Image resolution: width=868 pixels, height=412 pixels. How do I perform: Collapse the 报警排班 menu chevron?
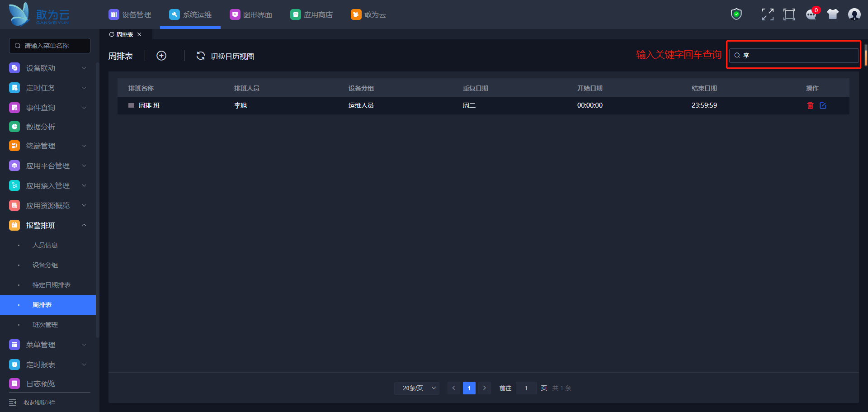pyautogui.click(x=84, y=225)
